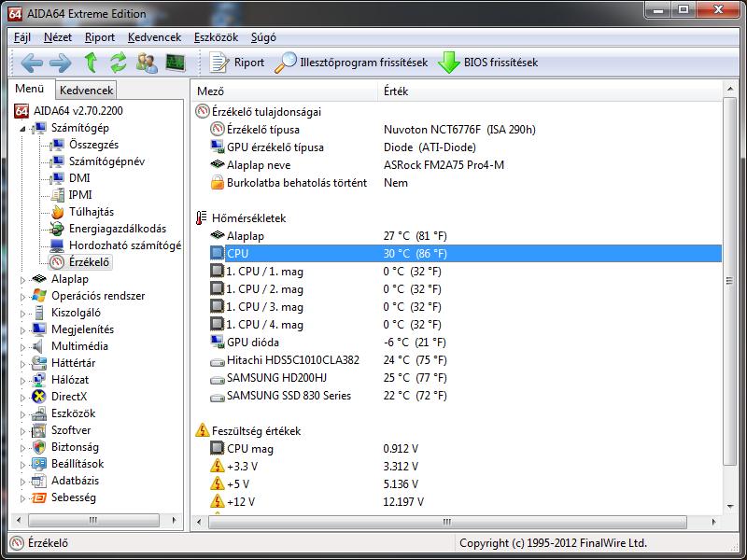Select the 1. CPU / 1. mag row

point(458,272)
